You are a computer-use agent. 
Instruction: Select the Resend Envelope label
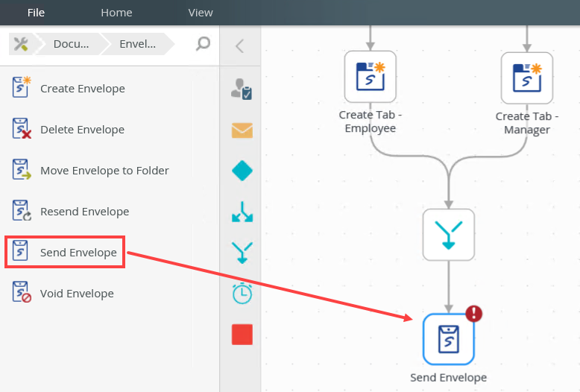pyautogui.click(x=85, y=212)
